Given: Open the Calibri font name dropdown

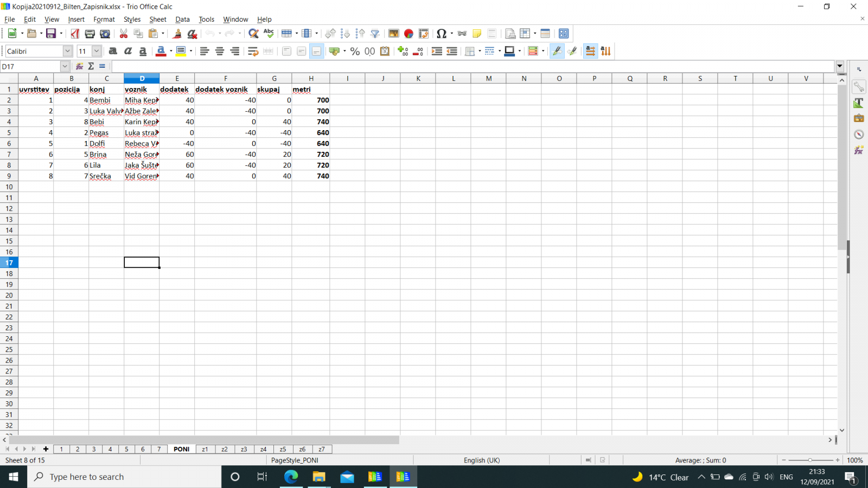Looking at the screenshot, I should pos(67,51).
